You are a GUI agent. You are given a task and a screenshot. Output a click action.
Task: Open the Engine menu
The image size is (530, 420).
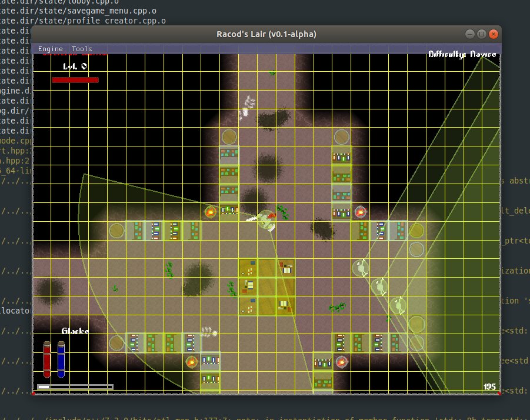(51, 49)
